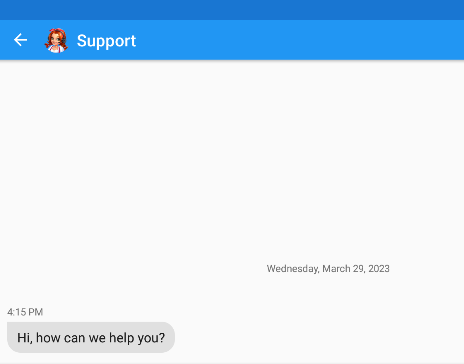Image resolution: width=464 pixels, height=364 pixels.
Task: Tap the Support title in header
Action: click(x=106, y=41)
